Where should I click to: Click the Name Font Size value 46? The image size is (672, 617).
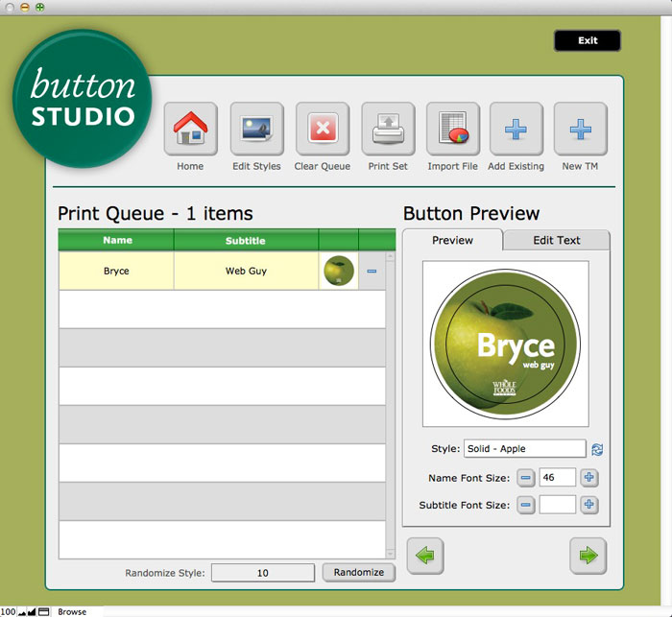(x=557, y=477)
